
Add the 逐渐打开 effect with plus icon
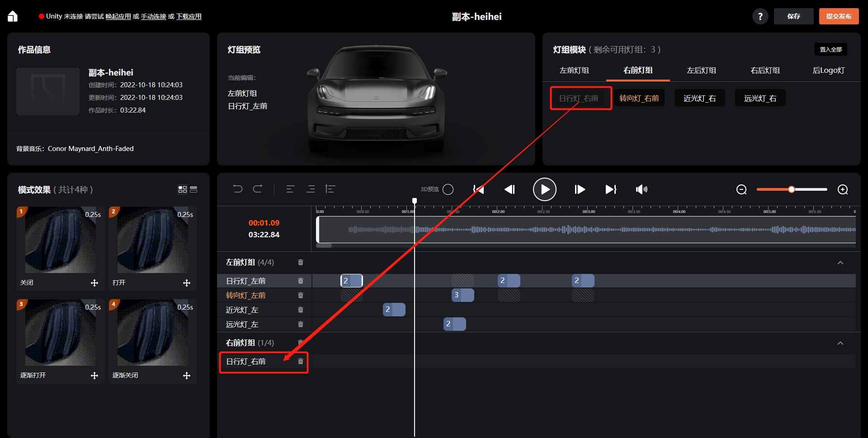click(94, 376)
